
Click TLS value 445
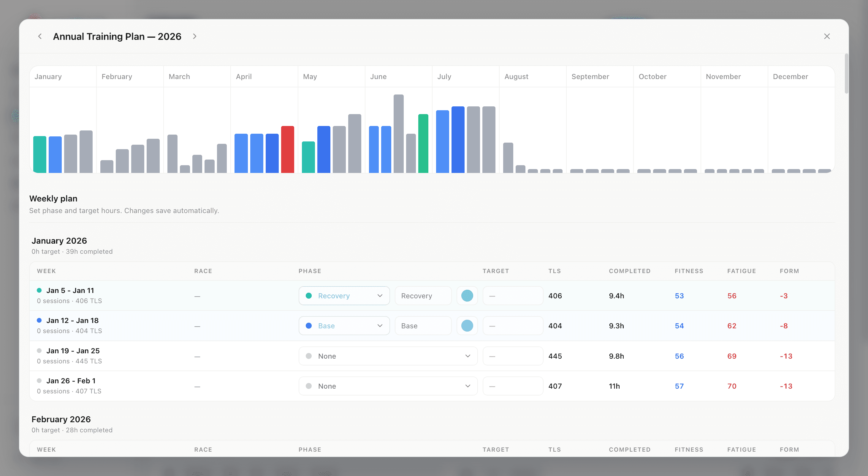(x=555, y=356)
